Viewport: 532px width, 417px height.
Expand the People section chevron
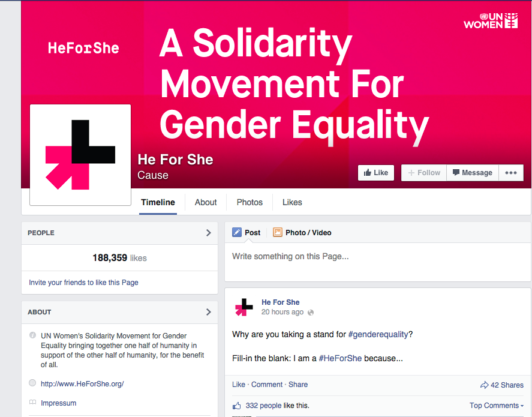pos(208,233)
